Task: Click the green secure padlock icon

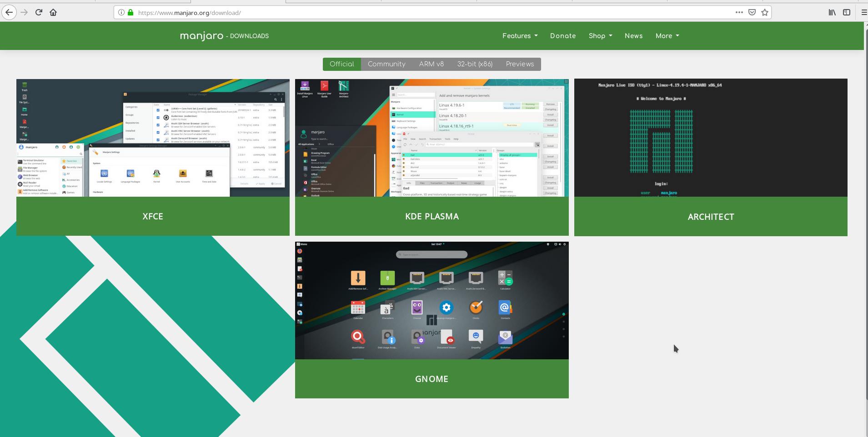Action: pyautogui.click(x=130, y=12)
